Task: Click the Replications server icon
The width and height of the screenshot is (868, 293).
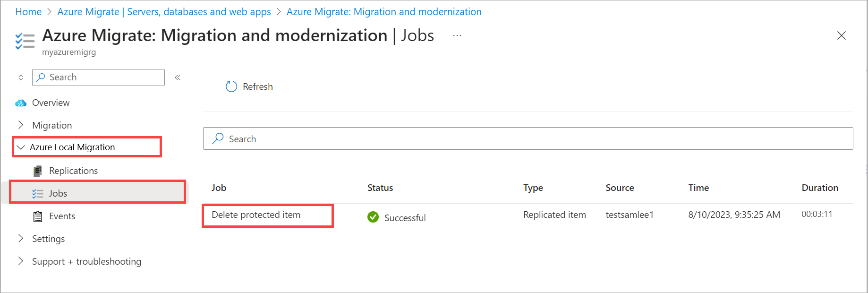Action: (38, 171)
